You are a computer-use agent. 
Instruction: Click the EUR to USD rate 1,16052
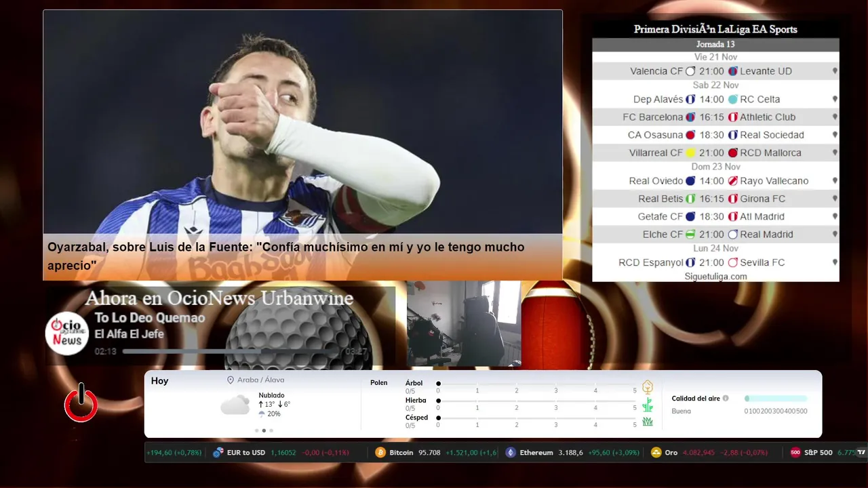click(283, 453)
